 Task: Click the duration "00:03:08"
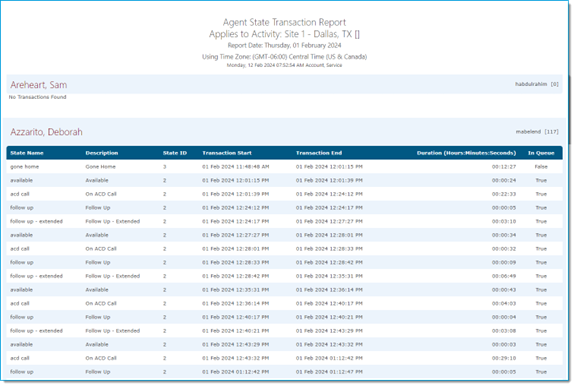(x=504, y=331)
